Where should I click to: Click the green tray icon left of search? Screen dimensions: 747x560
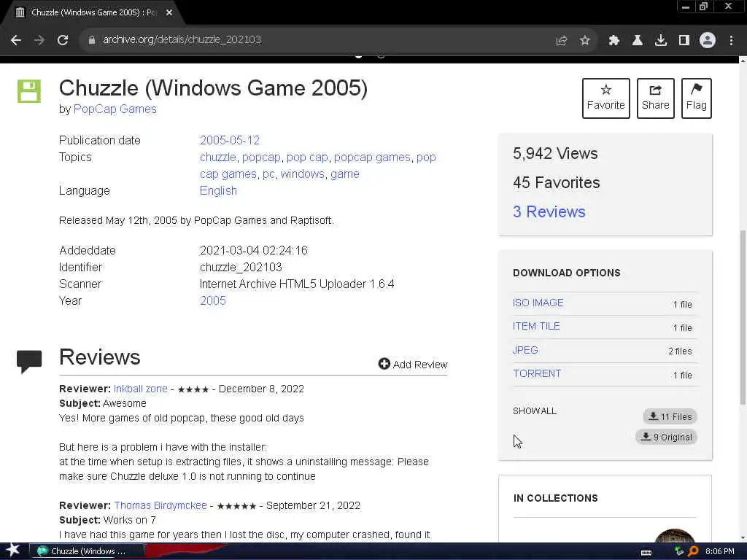click(x=679, y=551)
